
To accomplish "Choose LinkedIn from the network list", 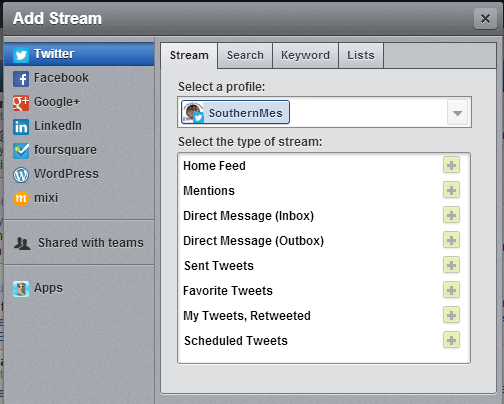I will click(79, 126).
